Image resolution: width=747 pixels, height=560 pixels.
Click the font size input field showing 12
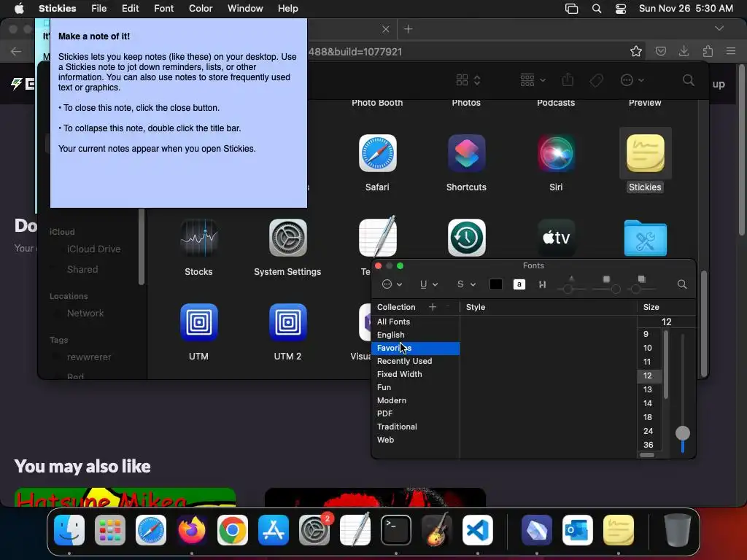pyautogui.click(x=666, y=322)
